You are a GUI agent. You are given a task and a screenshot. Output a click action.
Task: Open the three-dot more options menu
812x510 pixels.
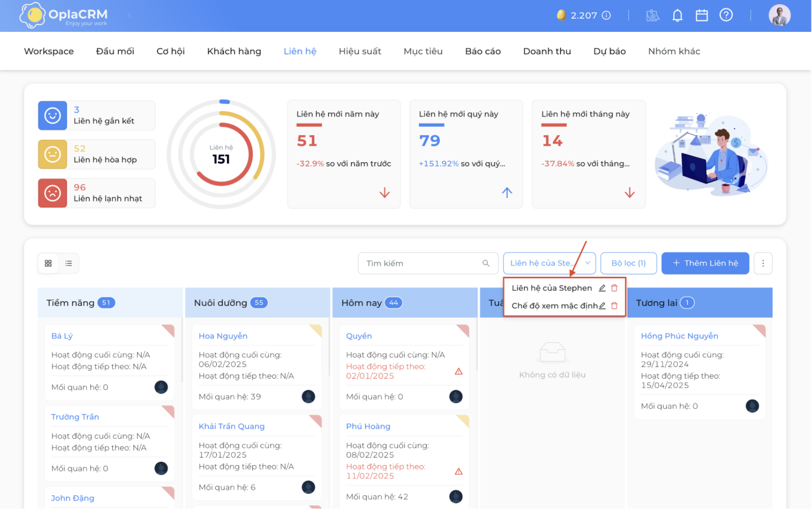(763, 263)
